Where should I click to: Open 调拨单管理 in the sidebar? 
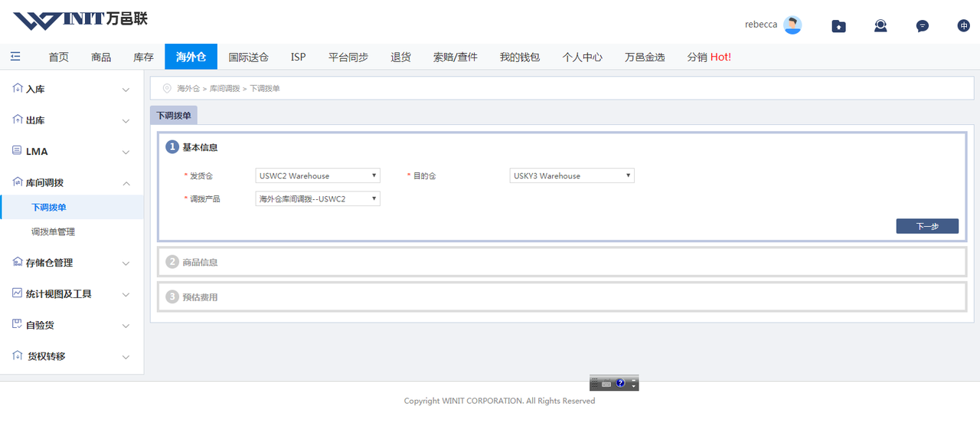coord(53,231)
